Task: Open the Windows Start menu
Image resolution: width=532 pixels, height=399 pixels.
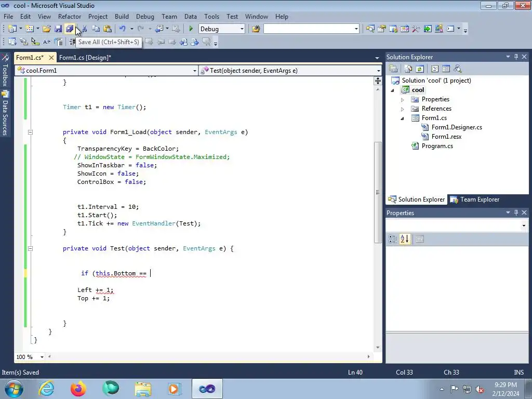Action: 14,389
